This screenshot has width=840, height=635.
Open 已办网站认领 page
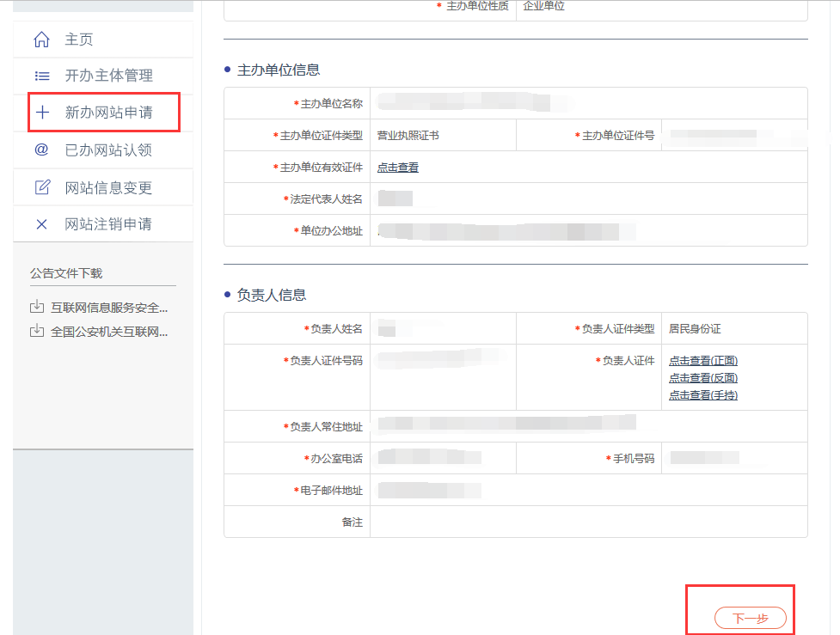108,150
